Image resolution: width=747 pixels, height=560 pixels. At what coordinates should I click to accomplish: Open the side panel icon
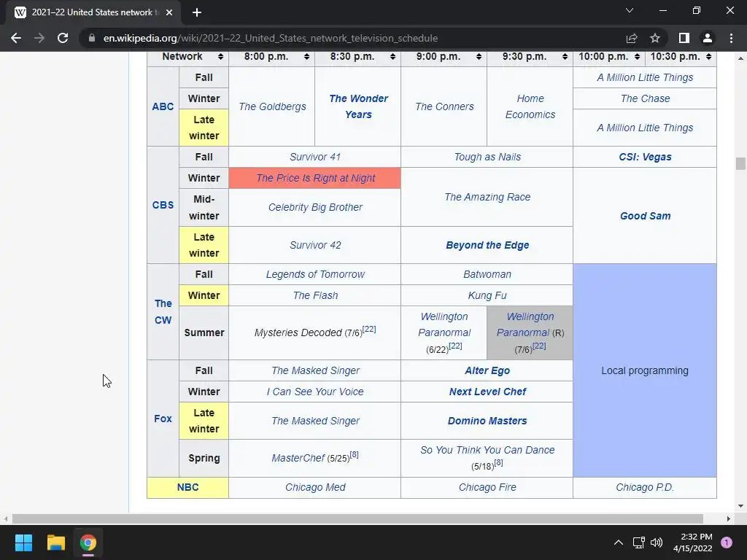[684, 38]
